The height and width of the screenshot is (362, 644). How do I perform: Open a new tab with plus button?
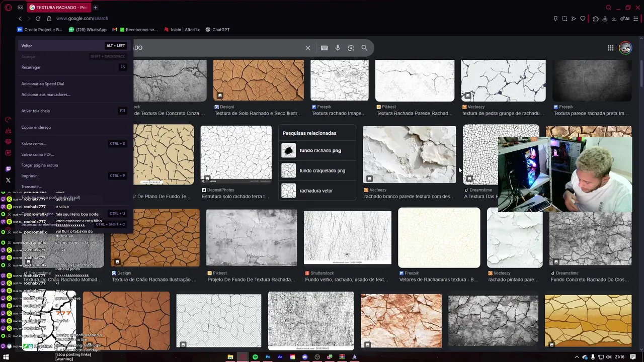[x=95, y=8]
